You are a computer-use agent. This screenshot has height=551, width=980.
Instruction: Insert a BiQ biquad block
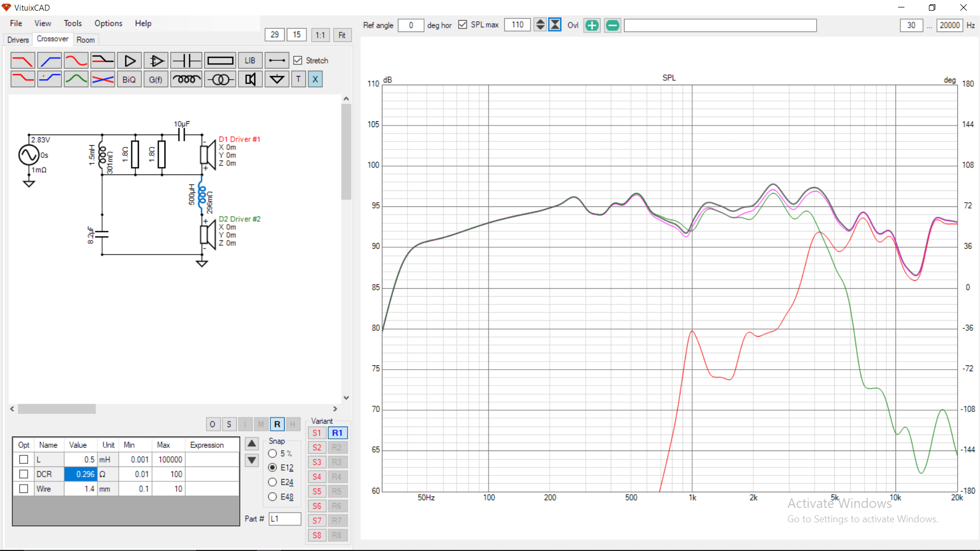pos(129,79)
